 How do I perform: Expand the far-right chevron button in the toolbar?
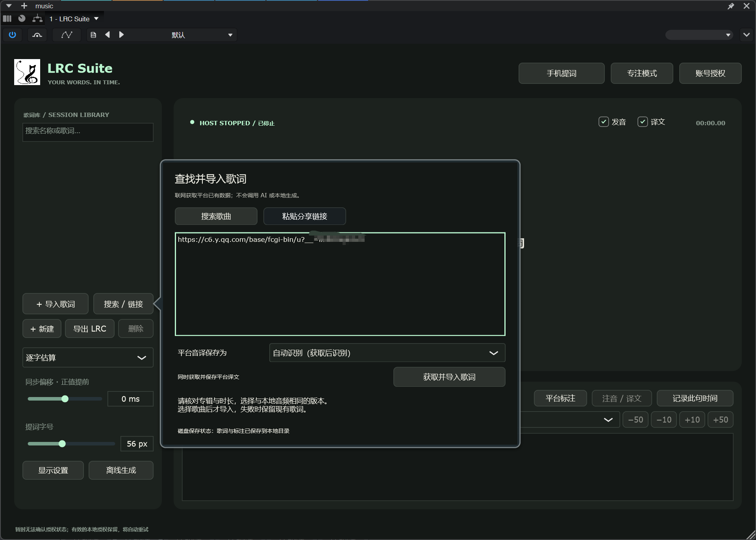coord(746,35)
